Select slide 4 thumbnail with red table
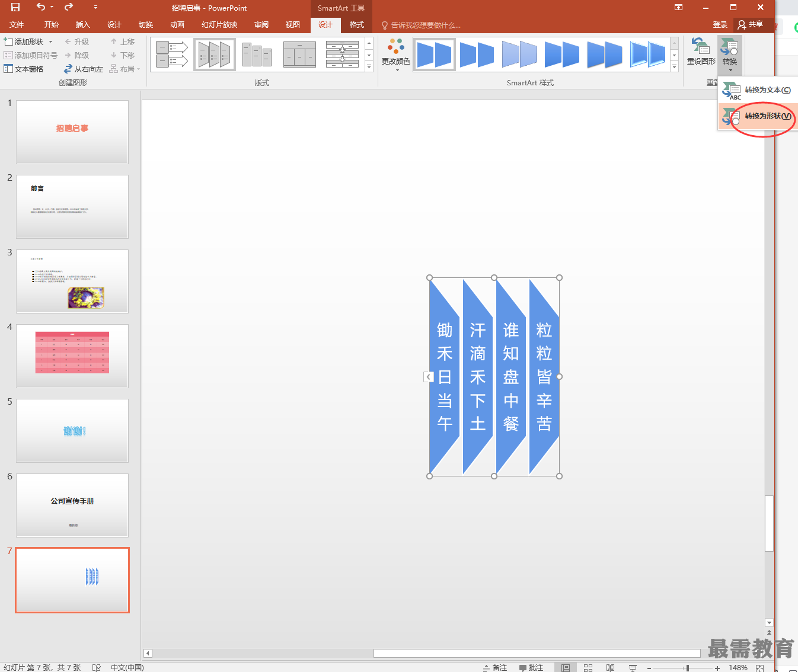Screen dimensions: 798x672 (x=72, y=356)
